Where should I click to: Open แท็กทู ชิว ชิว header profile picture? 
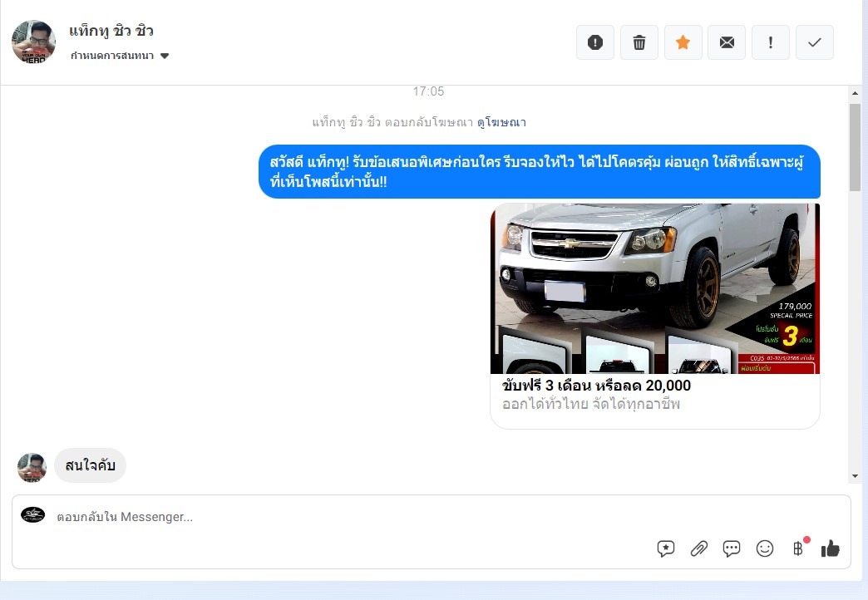(x=34, y=42)
